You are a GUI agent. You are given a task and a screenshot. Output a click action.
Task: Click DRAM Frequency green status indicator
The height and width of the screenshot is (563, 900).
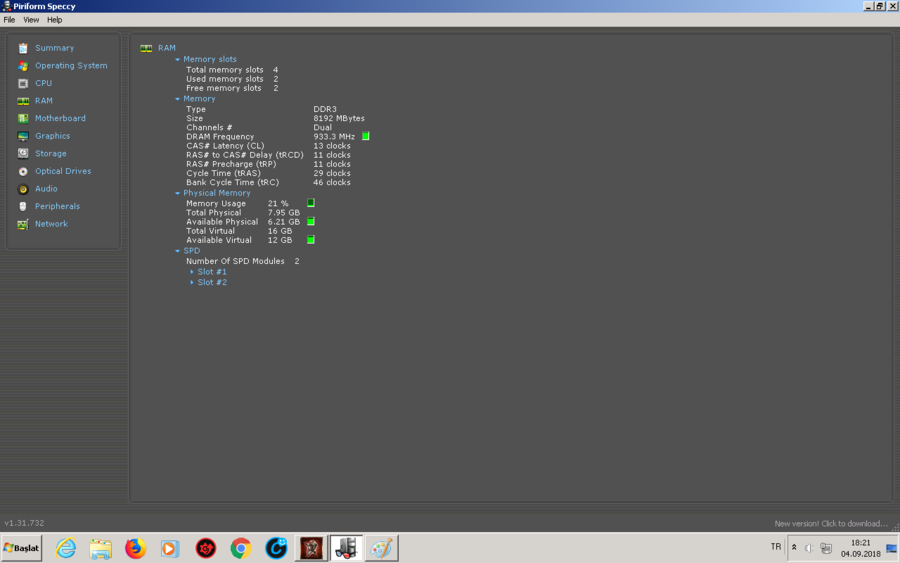click(x=366, y=137)
